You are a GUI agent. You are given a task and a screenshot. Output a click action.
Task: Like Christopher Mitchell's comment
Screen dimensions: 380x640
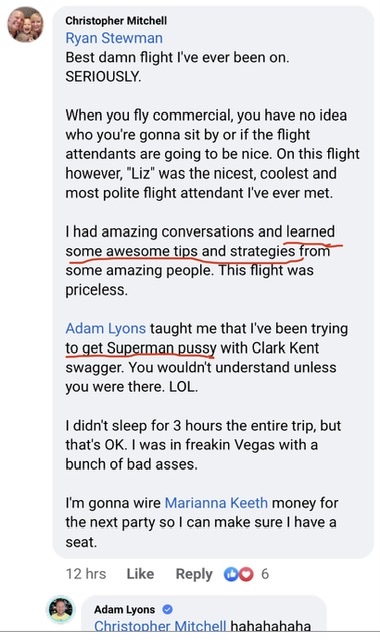pos(140,574)
